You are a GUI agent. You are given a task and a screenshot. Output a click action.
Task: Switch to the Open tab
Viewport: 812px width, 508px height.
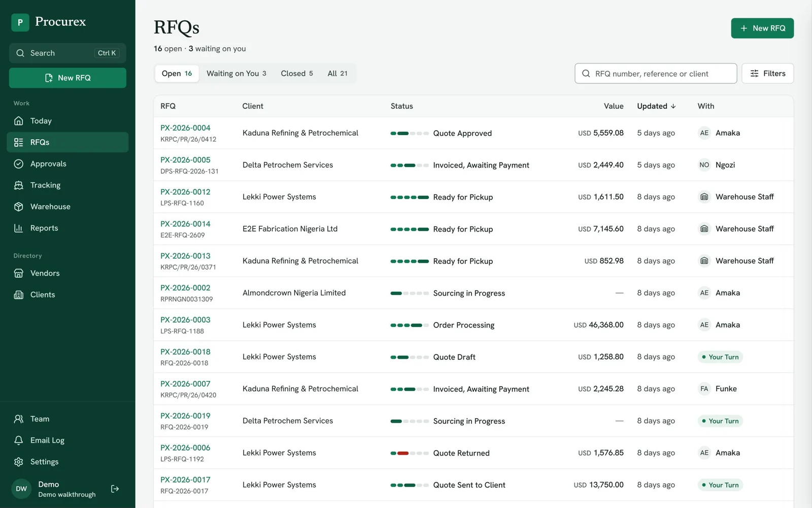[x=177, y=74]
